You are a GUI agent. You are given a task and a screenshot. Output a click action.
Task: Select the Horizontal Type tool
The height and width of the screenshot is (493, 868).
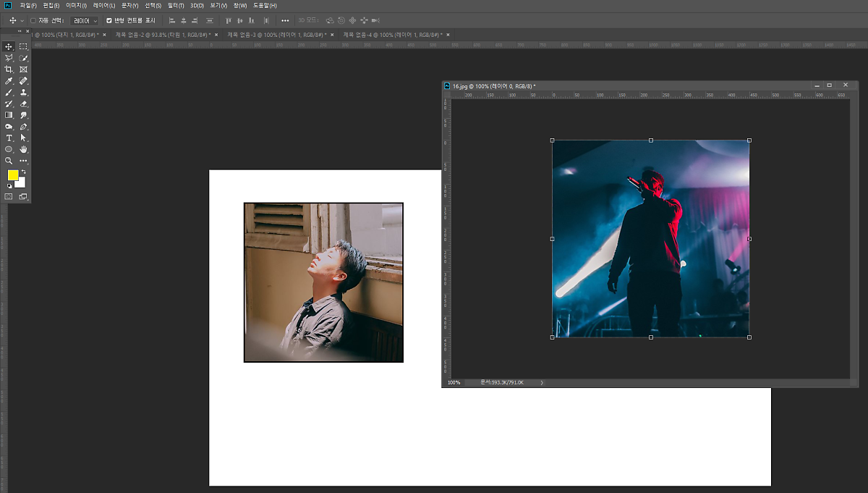click(9, 138)
